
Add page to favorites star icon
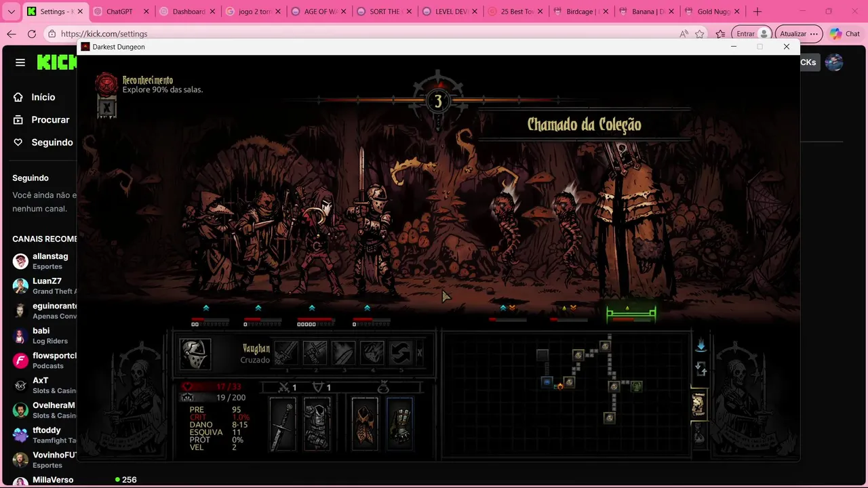700,34
